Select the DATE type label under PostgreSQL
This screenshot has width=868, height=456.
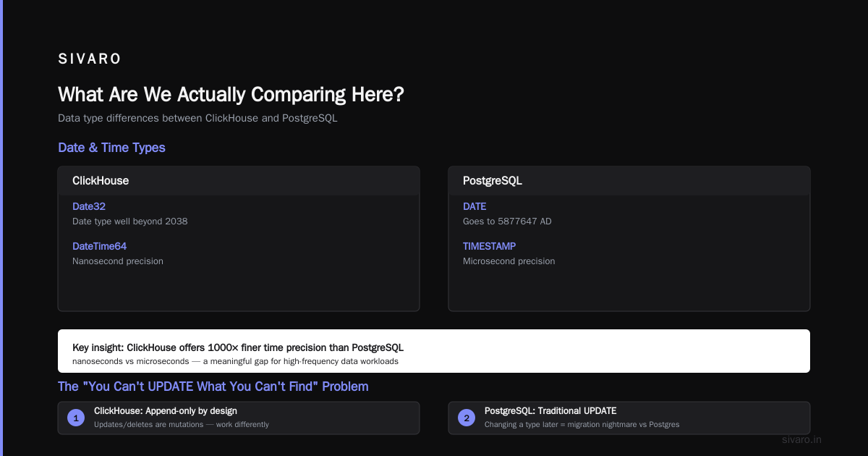click(x=475, y=207)
